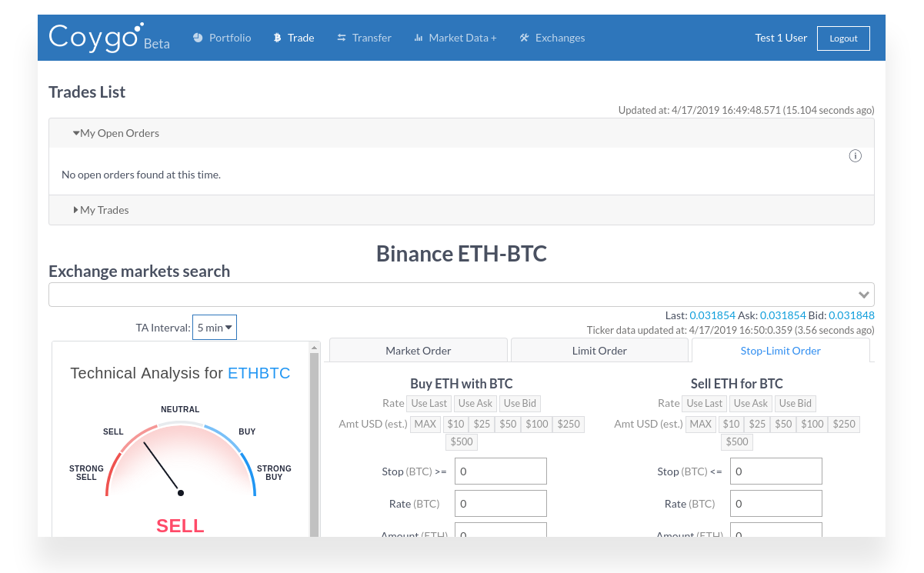Click the Logout button
The height and width of the screenshot is (573, 924).
tap(843, 38)
